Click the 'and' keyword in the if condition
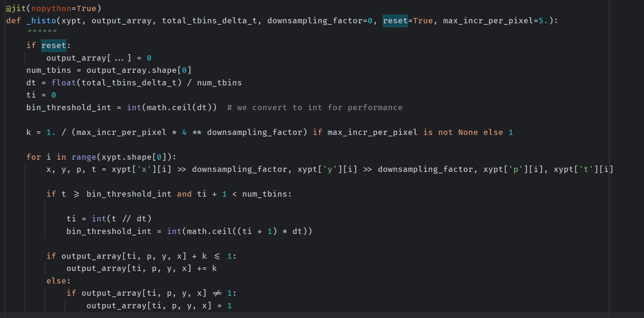 tap(184, 194)
